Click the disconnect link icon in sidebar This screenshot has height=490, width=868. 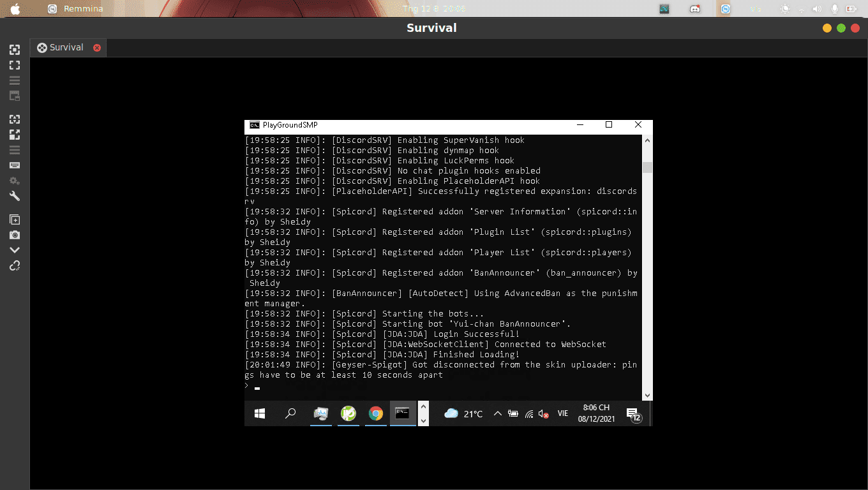coord(14,265)
